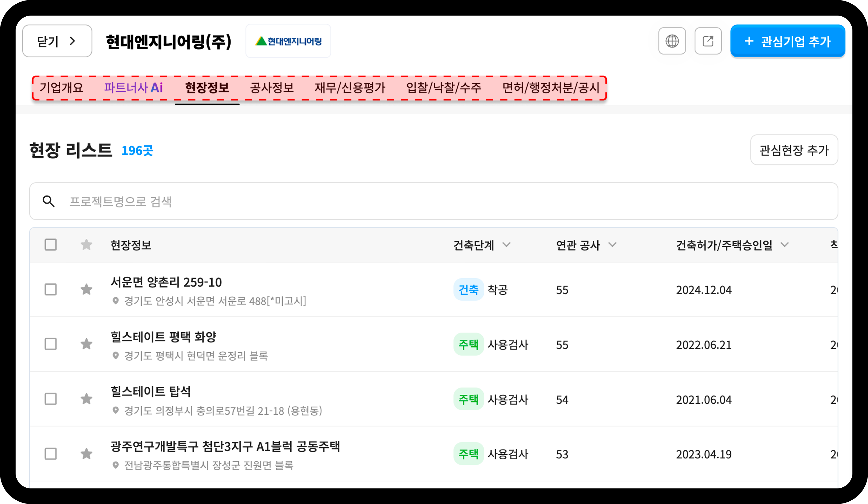This screenshot has height=504, width=868.
Task: Expand the 건축허가/주택승인일 column chevron
Action: tap(784, 245)
